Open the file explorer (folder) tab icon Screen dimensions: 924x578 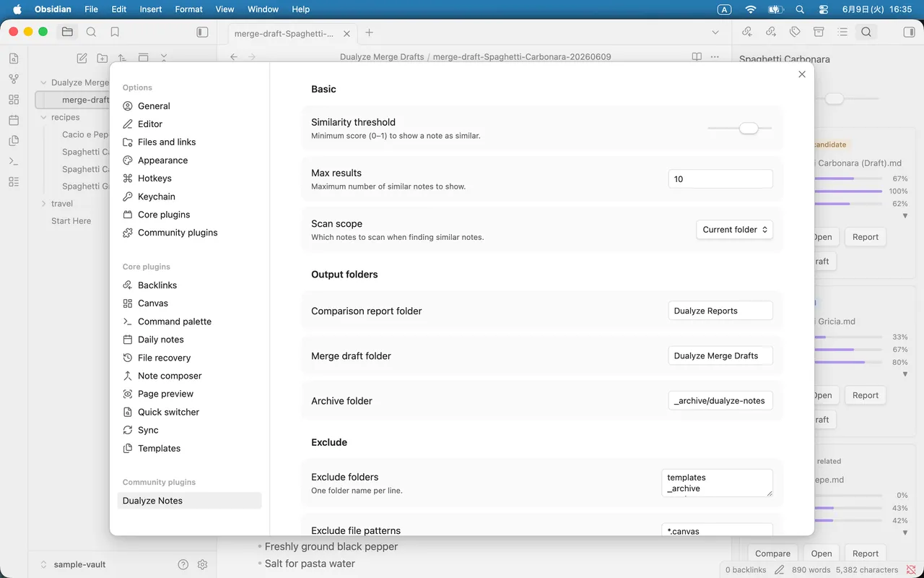pos(67,32)
